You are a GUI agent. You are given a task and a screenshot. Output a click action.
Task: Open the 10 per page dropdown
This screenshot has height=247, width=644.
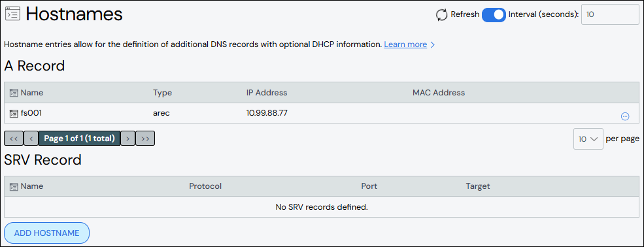click(588, 139)
